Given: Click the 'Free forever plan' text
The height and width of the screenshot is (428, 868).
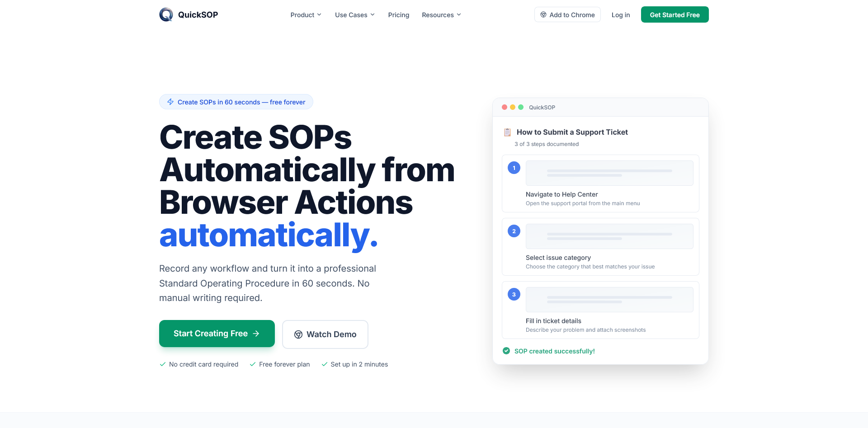Looking at the screenshot, I should (x=284, y=364).
